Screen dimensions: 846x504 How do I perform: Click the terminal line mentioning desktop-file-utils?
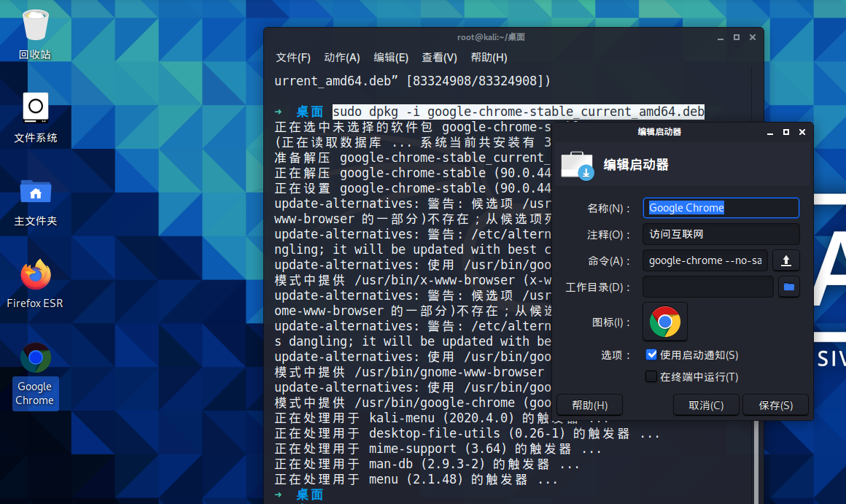pyautogui.click(x=467, y=433)
